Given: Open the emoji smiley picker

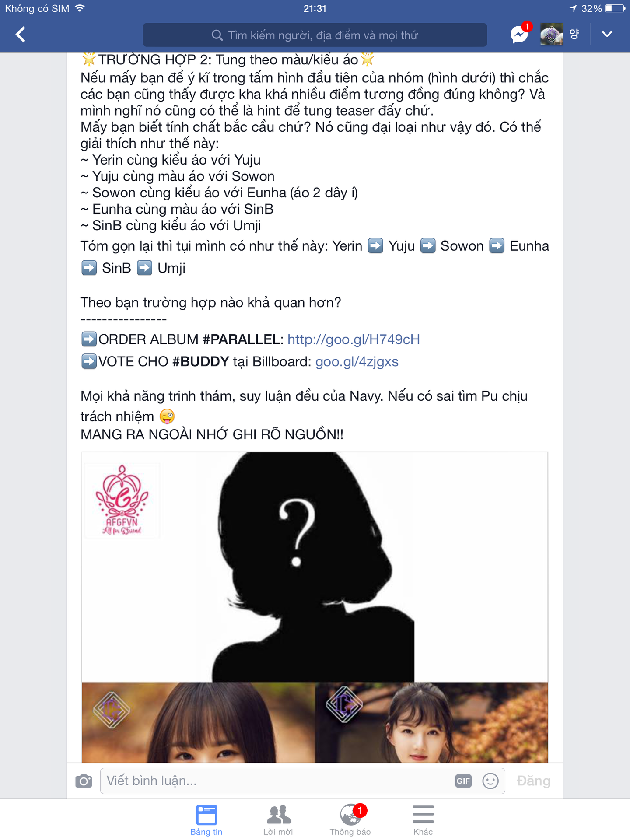Looking at the screenshot, I should (x=490, y=781).
